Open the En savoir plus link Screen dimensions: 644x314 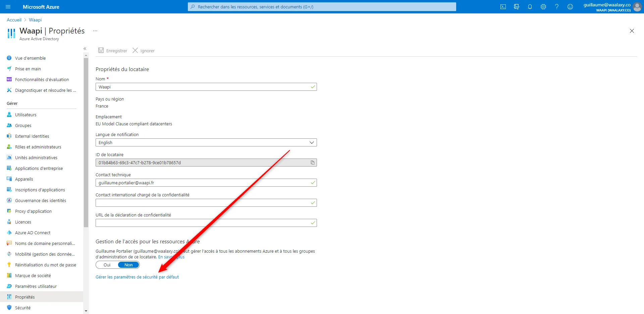coord(171,257)
